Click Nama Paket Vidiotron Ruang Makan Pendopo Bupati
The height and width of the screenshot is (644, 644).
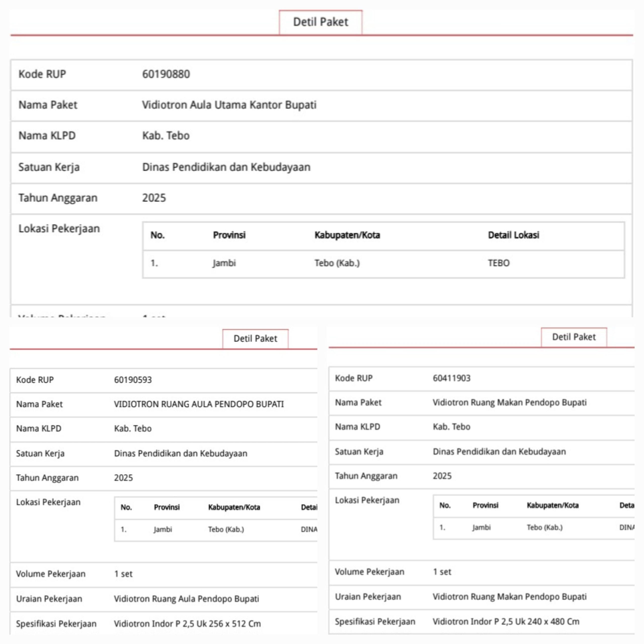point(509,403)
